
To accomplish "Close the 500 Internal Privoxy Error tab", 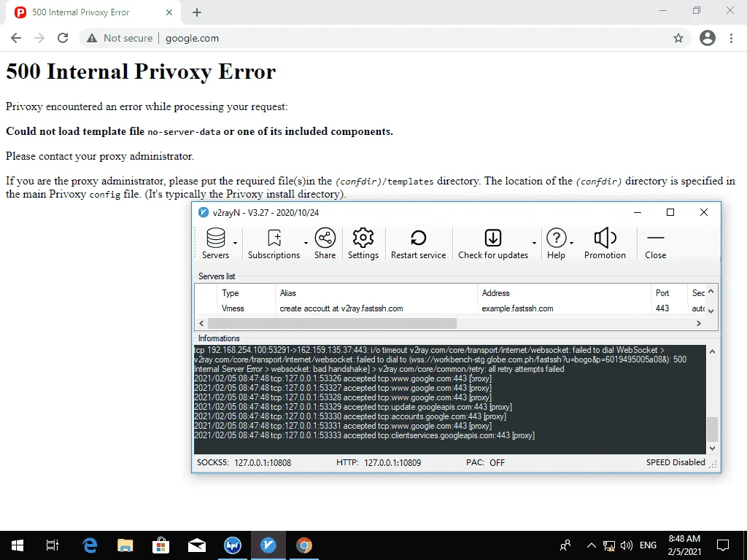I will click(x=169, y=12).
